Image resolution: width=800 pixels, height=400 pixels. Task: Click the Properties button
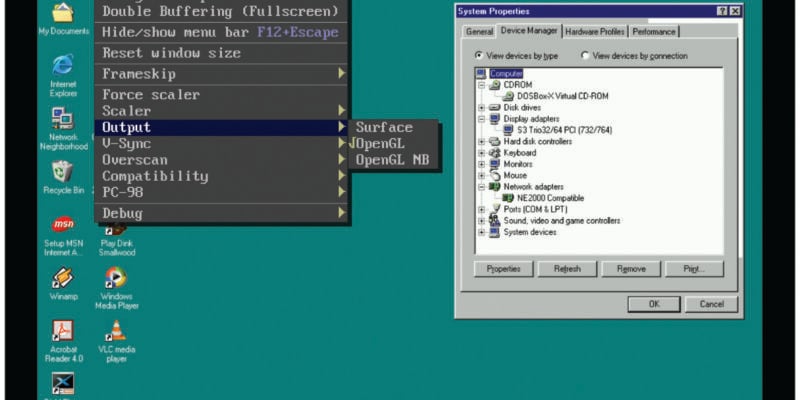pos(503,269)
